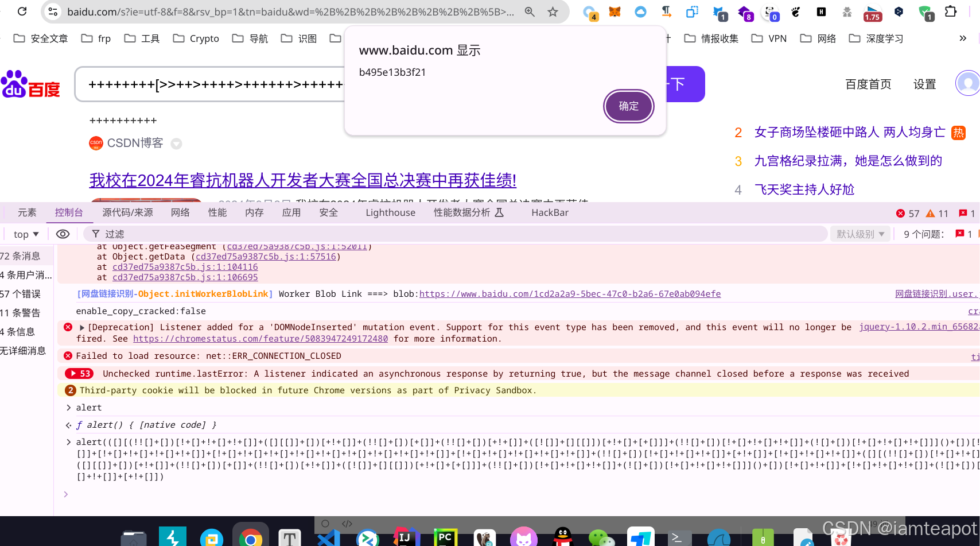Open WeChat from the dock

click(602, 538)
